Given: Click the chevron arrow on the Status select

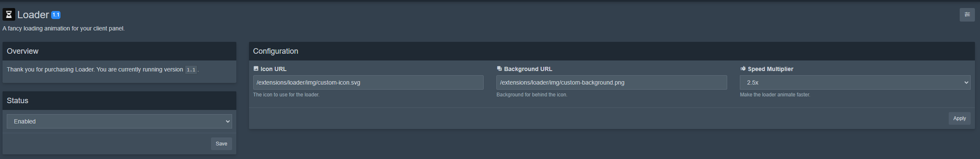Looking at the screenshot, I should pyautogui.click(x=228, y=122).
